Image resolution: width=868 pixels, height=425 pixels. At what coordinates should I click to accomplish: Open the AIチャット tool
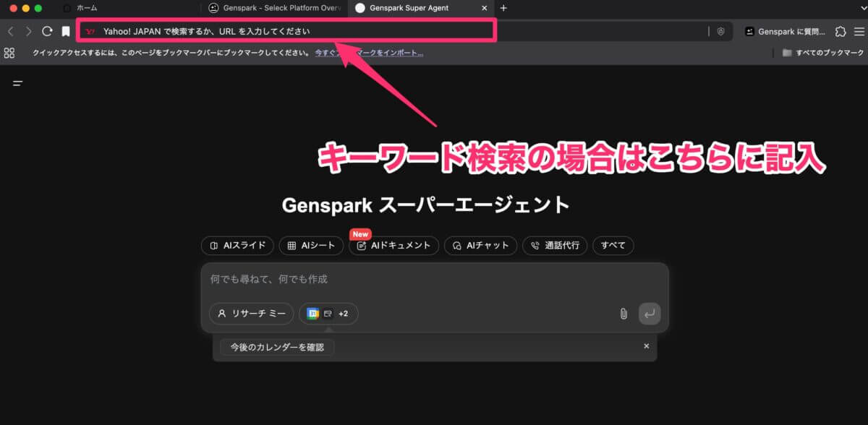[481, 246]
